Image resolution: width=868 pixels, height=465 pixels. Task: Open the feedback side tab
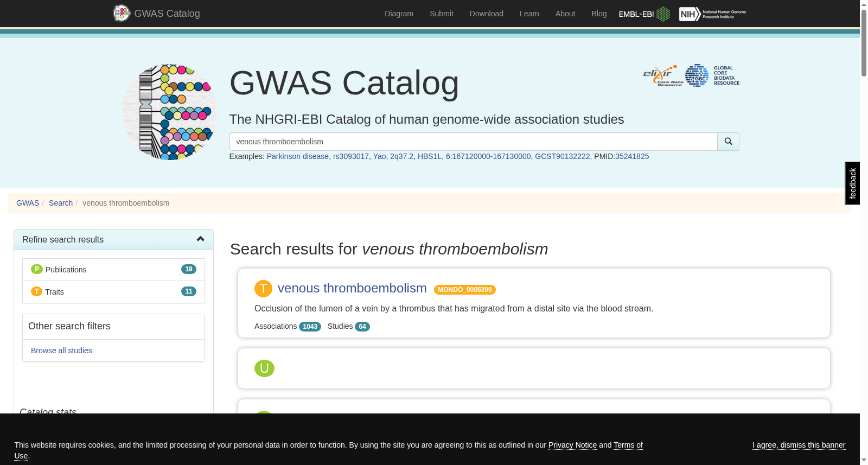[852, 183]
